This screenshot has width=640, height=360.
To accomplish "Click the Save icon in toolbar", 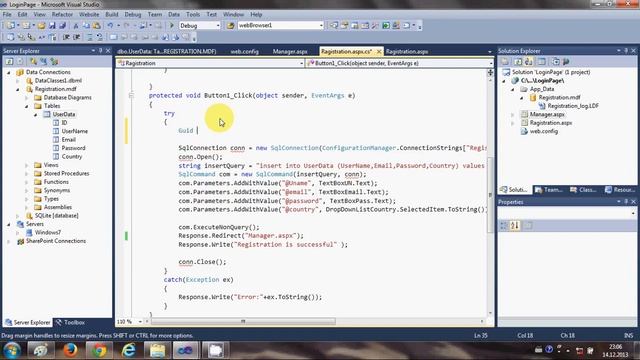I will [52, 25].
